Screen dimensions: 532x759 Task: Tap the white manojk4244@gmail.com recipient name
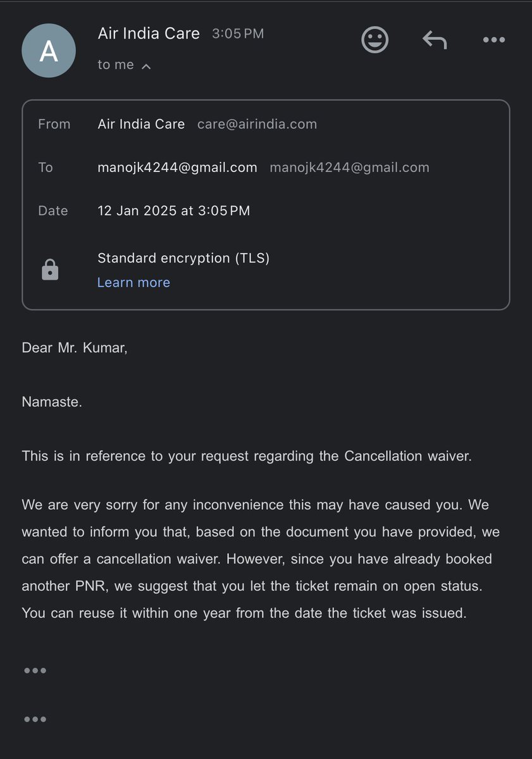[x=177, y=168]
